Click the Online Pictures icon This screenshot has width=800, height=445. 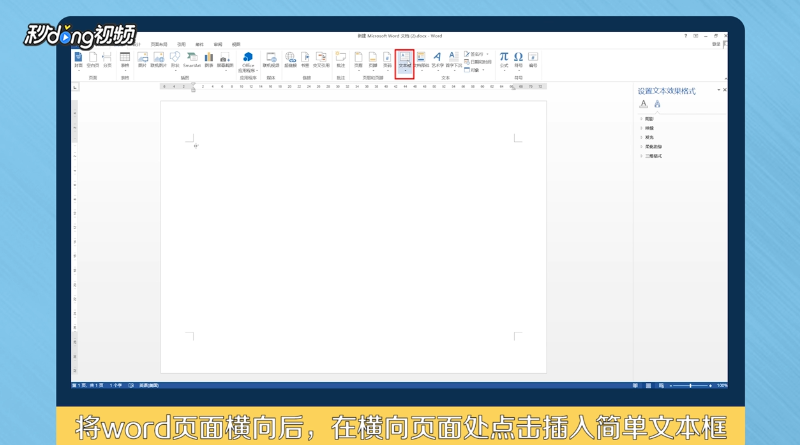159,60
